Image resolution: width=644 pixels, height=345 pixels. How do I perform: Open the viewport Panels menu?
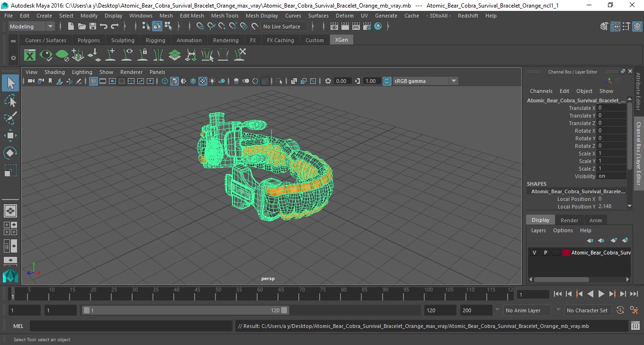157,72
